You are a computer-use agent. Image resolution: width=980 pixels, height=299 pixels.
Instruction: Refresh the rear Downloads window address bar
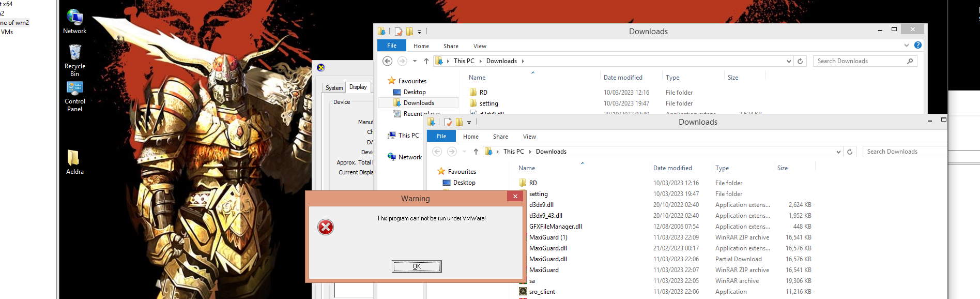click(800, 61)
